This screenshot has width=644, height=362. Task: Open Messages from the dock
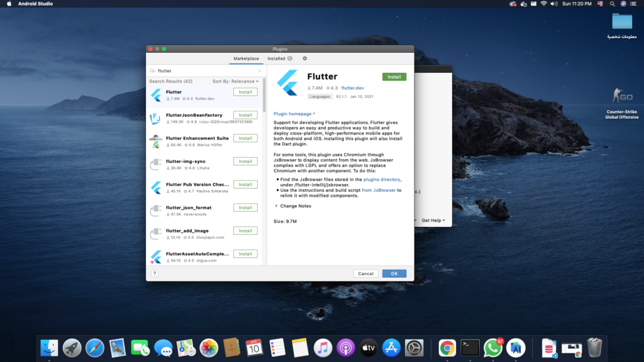coord(163,348)
